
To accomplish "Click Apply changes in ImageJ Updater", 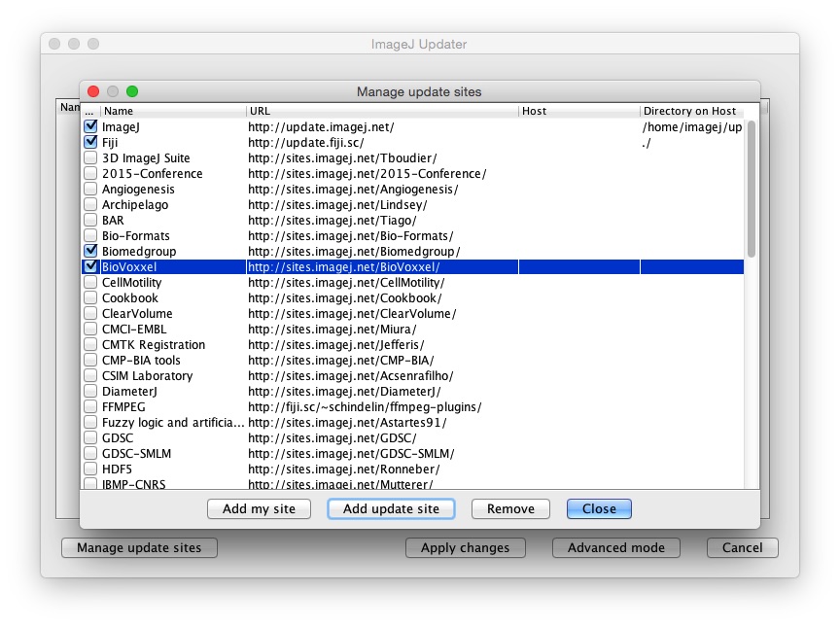I will [465, 548].
